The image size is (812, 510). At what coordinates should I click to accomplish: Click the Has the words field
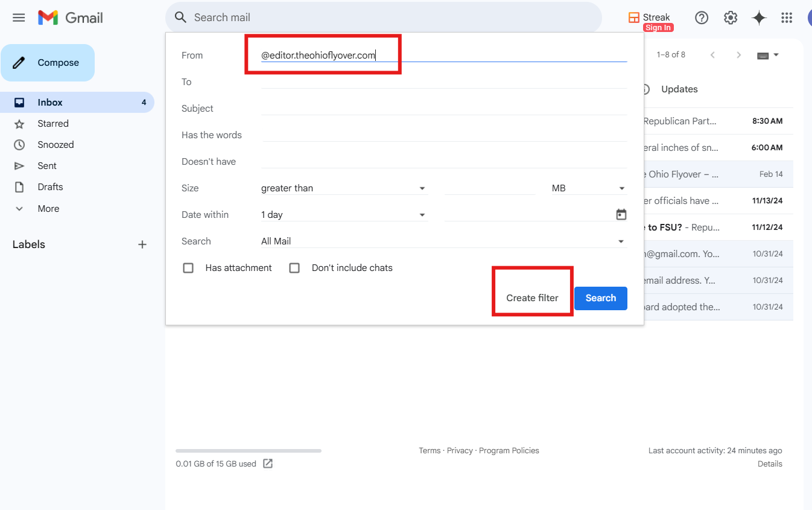[x=444, y=135]
